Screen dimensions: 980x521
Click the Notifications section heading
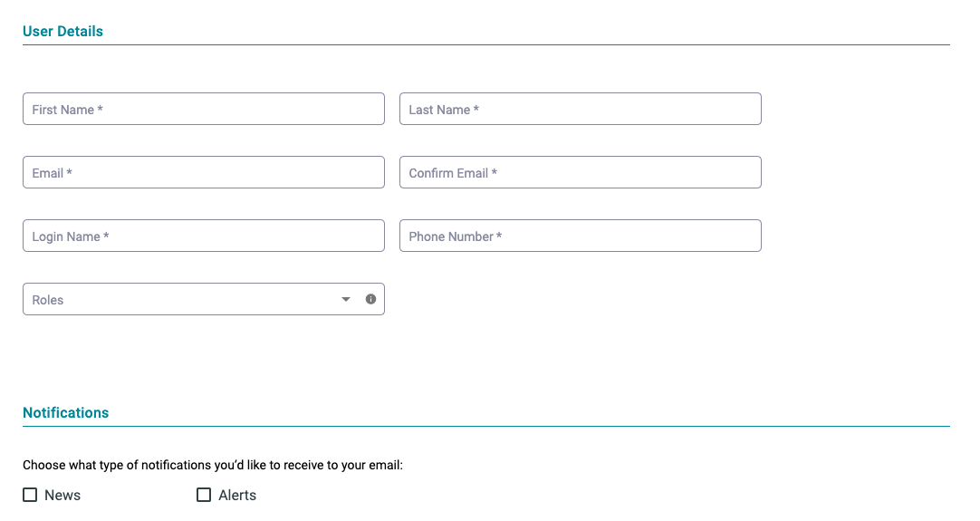click(x=65, y=413)
